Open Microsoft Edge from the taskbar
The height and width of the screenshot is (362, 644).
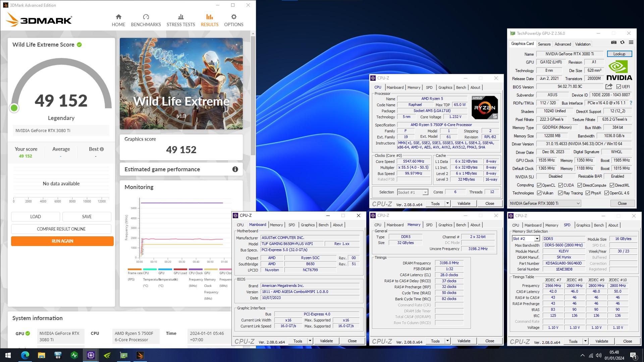25,355
